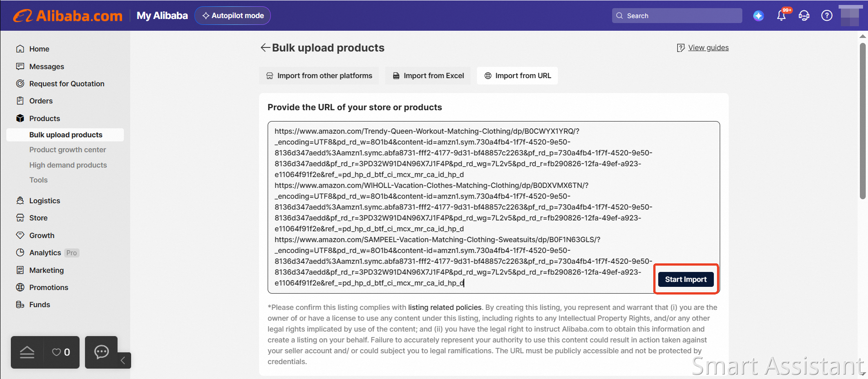Enable Autopilot mode button
868x379 pixels.
click(x=233, y=16)
